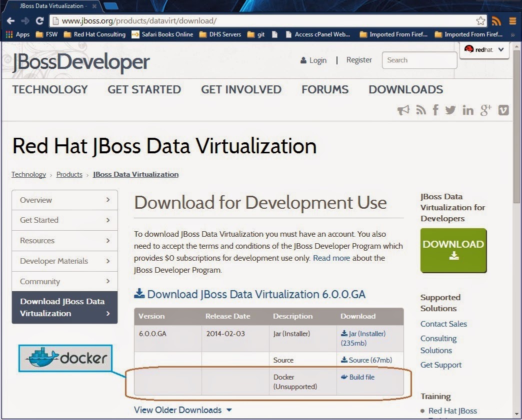Screen dimensions: 522x420
Task: Expand the Resources sidebar item
Action: (64, 240)
